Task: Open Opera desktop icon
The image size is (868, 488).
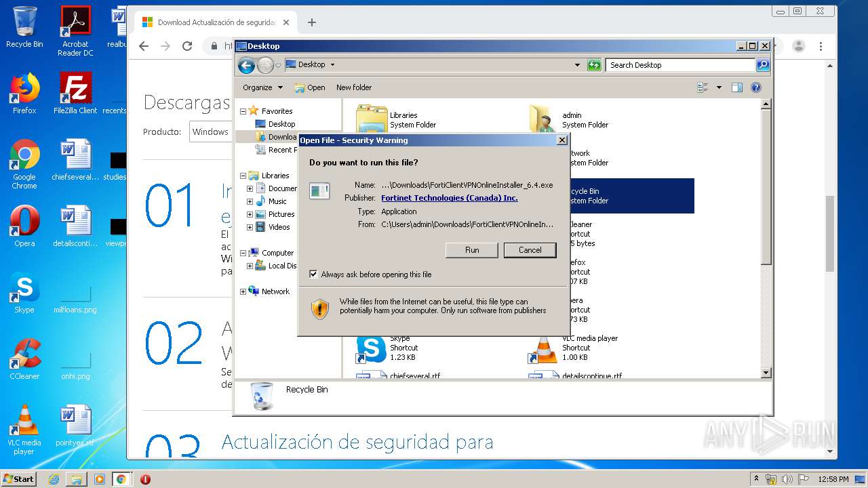Action: pyautogui.click(x=24, y=226)
